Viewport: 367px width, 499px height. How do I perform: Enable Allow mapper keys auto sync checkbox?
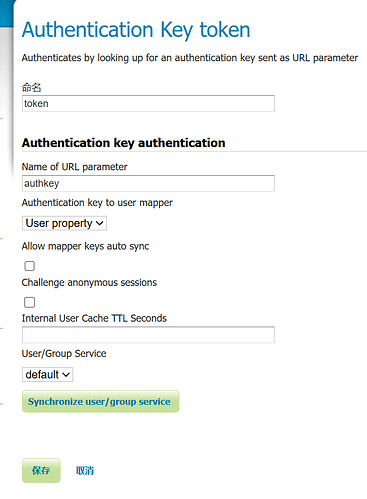[30, 266]
